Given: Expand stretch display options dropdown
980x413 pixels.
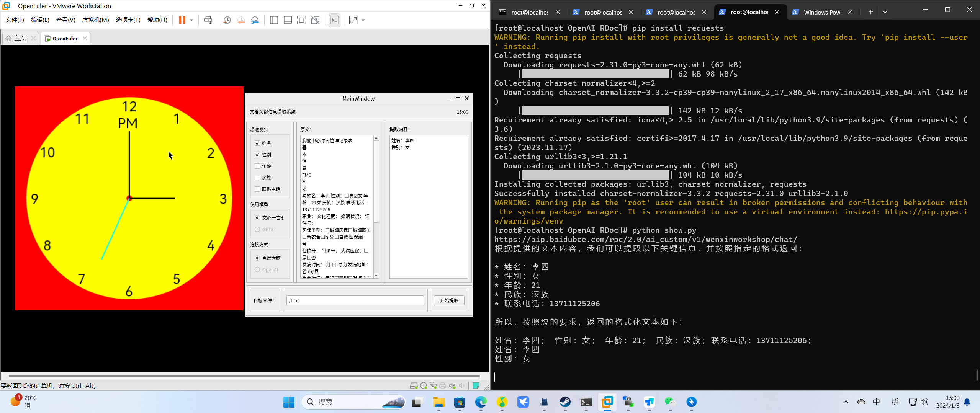Looking at the screenshot, I should (x=363, y=20).
